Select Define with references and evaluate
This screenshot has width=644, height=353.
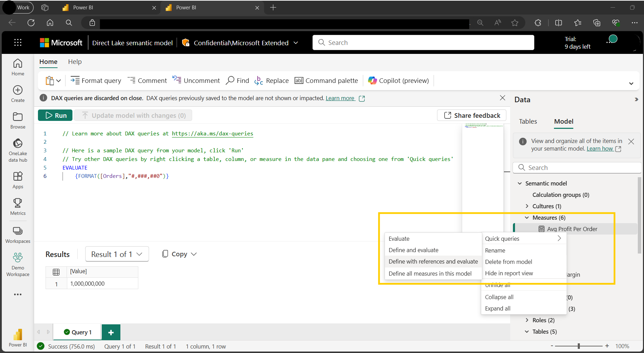[433, 262]
